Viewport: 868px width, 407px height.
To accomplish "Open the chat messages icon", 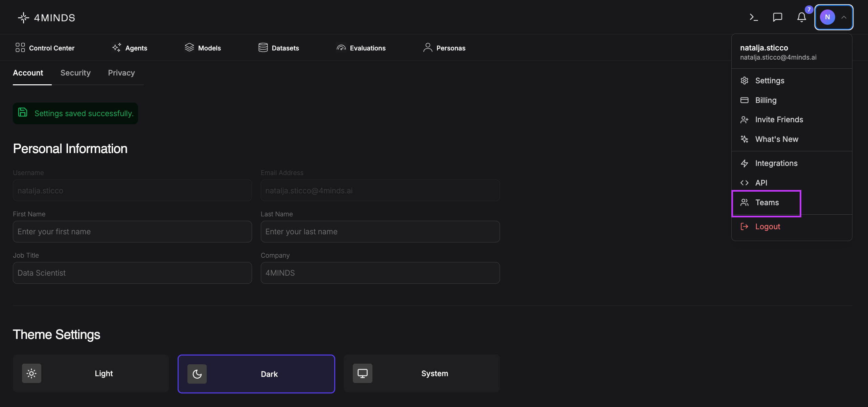I will click(x=778, y=17).
